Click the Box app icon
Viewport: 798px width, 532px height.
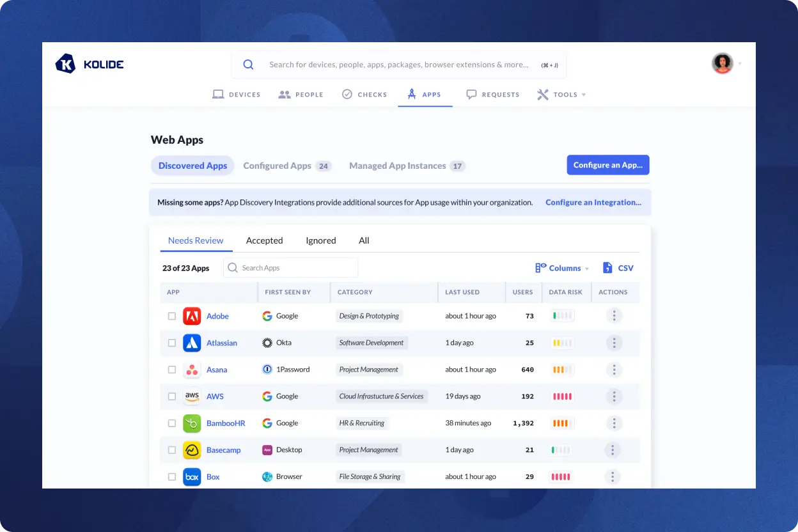[x=192, y=477]
